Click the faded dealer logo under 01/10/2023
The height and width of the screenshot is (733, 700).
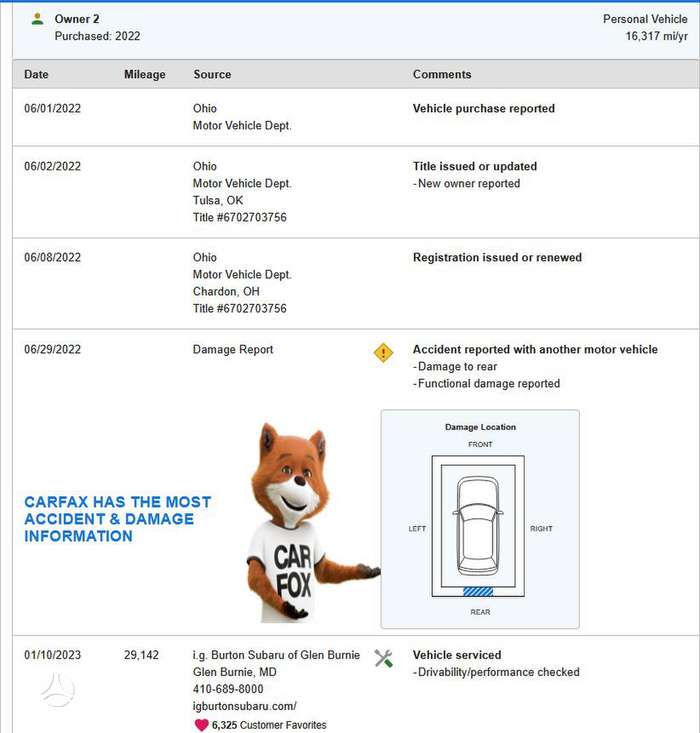(58, 690)
